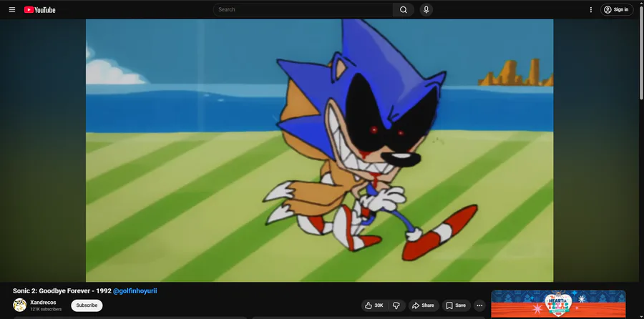Open more actions ellipsis below the video

click(x=479, y=305)
